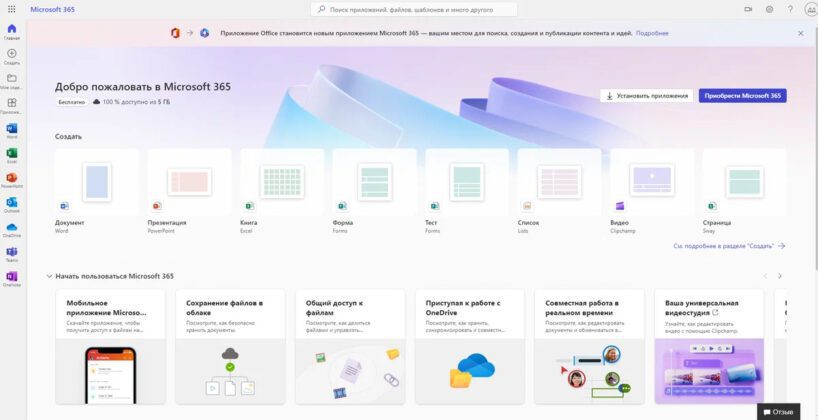Screen dimensions: 818x420
Task: Collapse Начать пользоваться Microsoft 365 section
Action: [x=49, y=276]
